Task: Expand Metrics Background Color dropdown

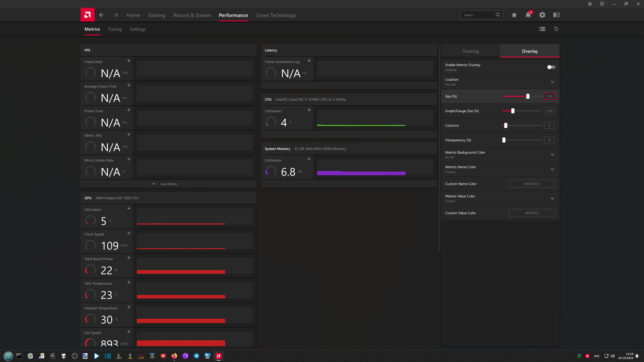Action: (552, 155)
